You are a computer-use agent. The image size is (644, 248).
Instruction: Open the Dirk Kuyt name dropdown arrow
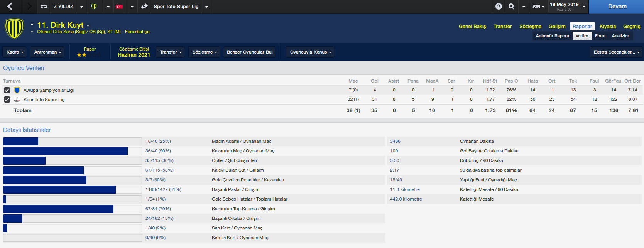pyautogui.click(x=88, y=26)
